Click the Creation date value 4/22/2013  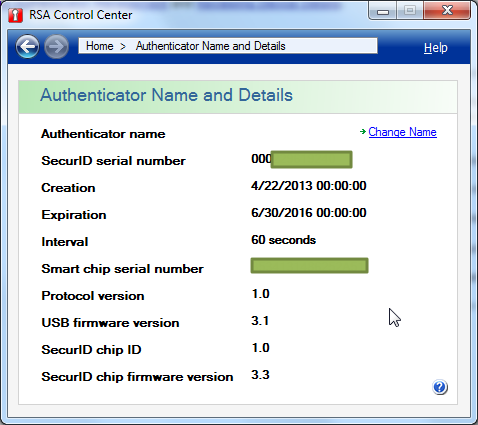pyautogui.click(x=309, y=186)
